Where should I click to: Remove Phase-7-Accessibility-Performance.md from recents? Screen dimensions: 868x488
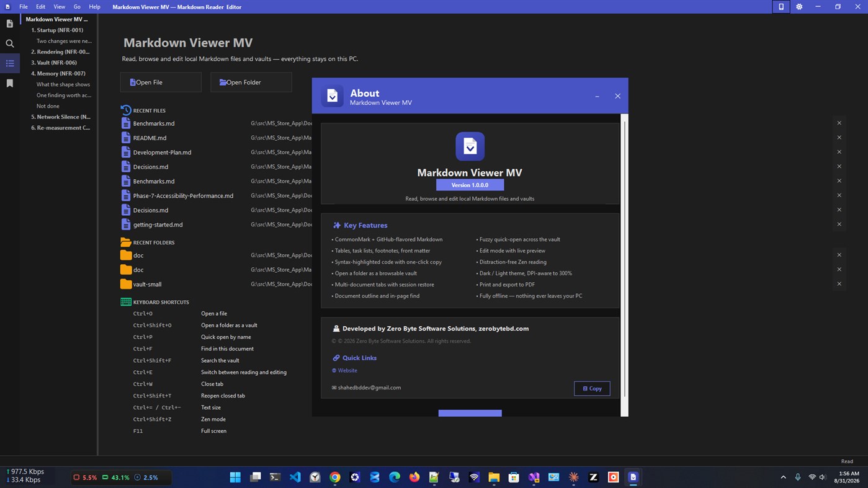pos(839,195)
